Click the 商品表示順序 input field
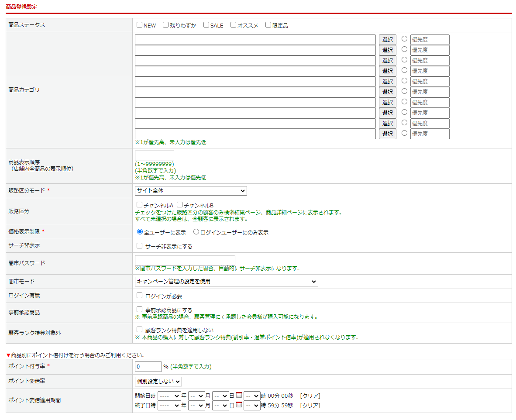The width and height of the screenshot is (516, 420). 155,156
